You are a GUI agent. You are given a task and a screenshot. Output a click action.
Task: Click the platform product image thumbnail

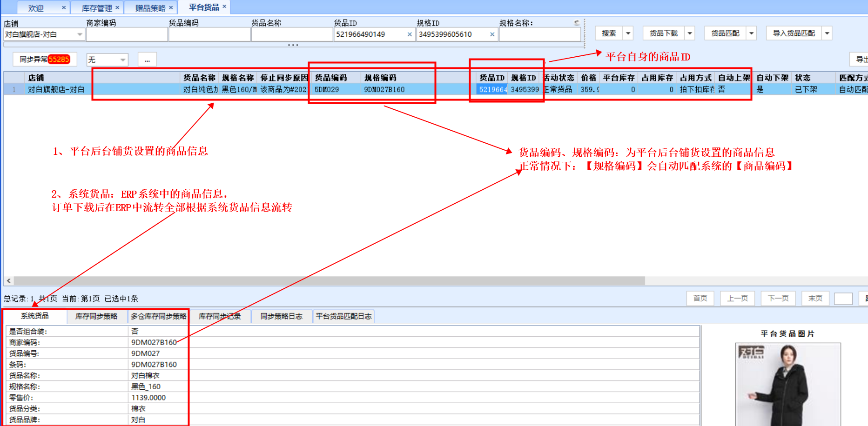(787, 384)
